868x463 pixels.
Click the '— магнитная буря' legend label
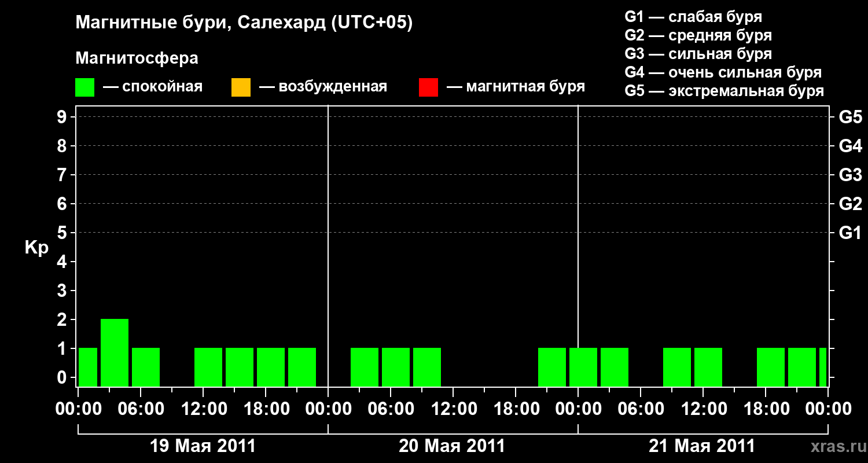pyautogui.click(x=516, y=87)
